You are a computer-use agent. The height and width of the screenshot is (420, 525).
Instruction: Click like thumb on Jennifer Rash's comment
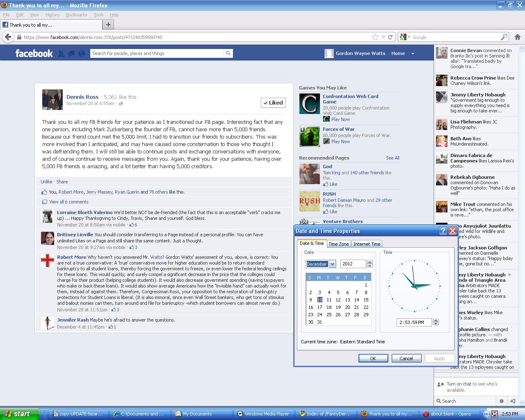tap(111, 327)
